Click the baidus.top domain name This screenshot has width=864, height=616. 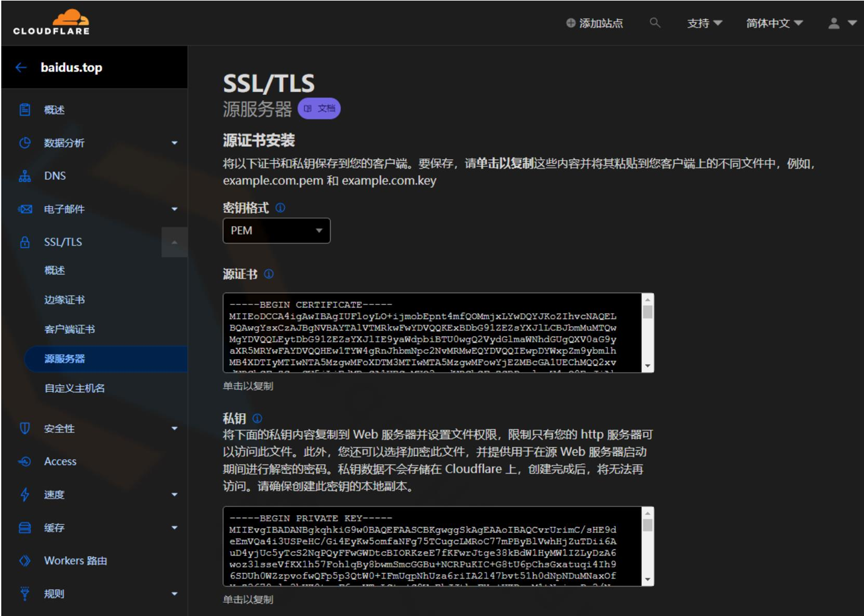click(71, 68)
